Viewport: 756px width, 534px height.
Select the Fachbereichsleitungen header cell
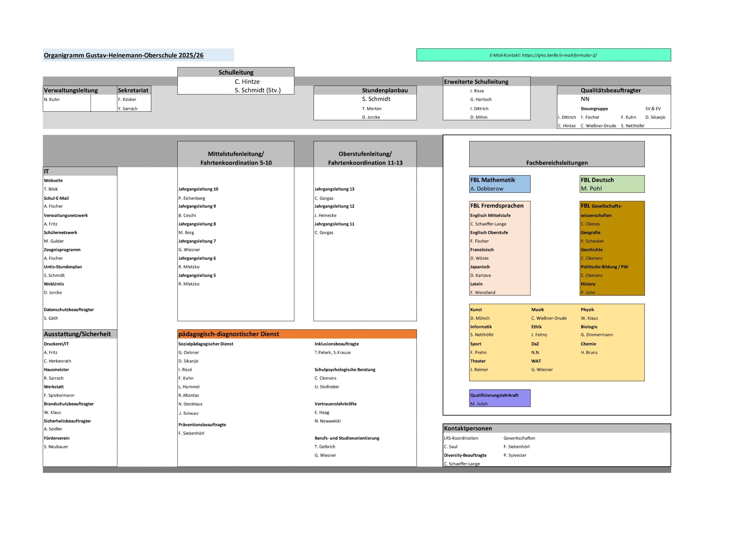[557, 154]
